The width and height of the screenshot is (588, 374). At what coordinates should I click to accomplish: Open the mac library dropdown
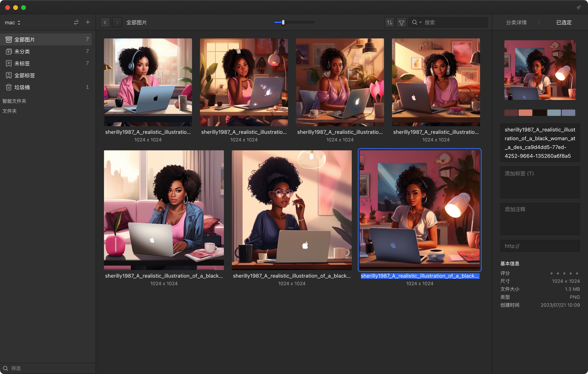(x=13, y=23)
